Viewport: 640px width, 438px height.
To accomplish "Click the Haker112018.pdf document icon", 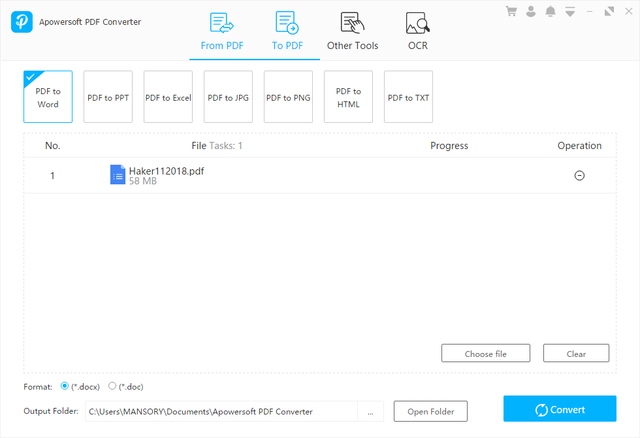I will [x=118, y=175].
